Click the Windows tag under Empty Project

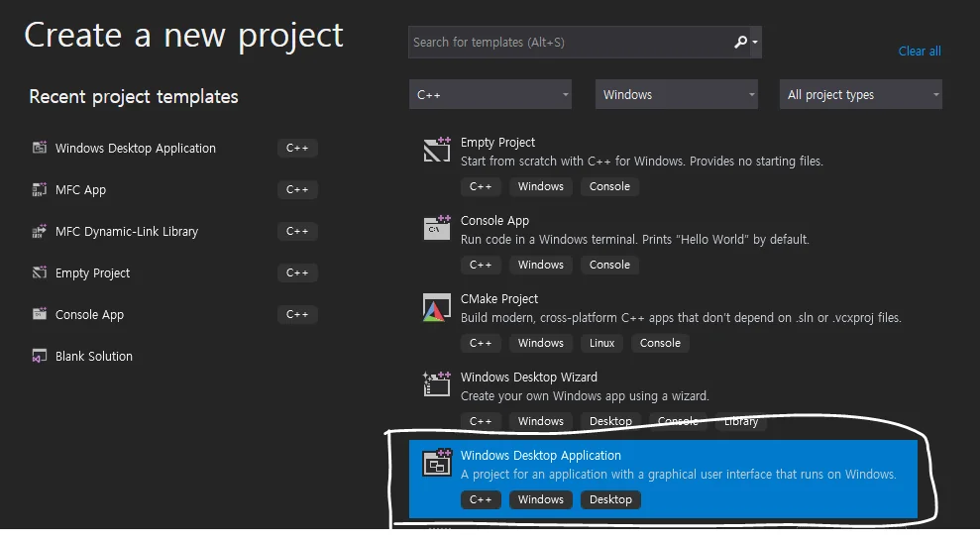[x=541, y=186]
